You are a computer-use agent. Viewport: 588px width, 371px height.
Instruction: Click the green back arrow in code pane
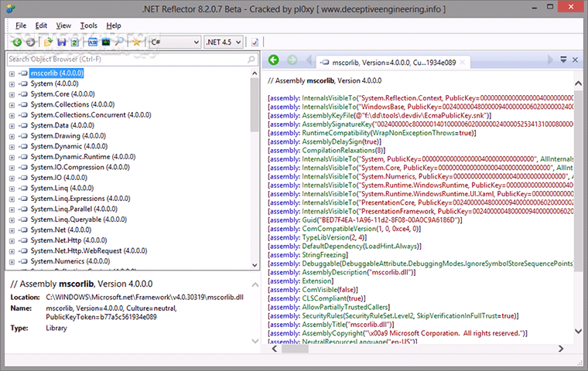point(273,60)
